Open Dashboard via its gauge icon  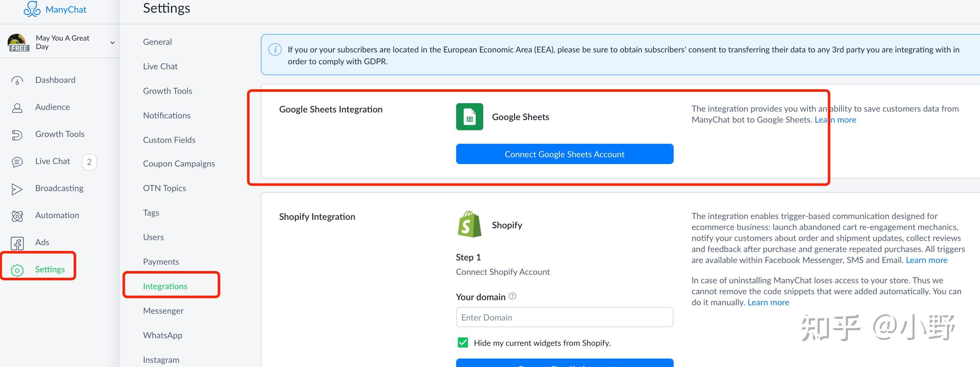click(x=17, y=80)
